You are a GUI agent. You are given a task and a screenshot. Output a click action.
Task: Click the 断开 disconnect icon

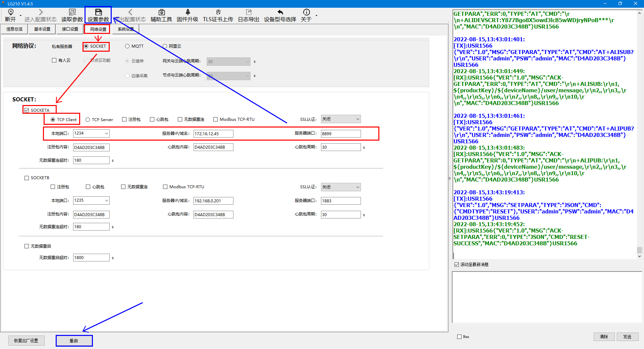10,12
